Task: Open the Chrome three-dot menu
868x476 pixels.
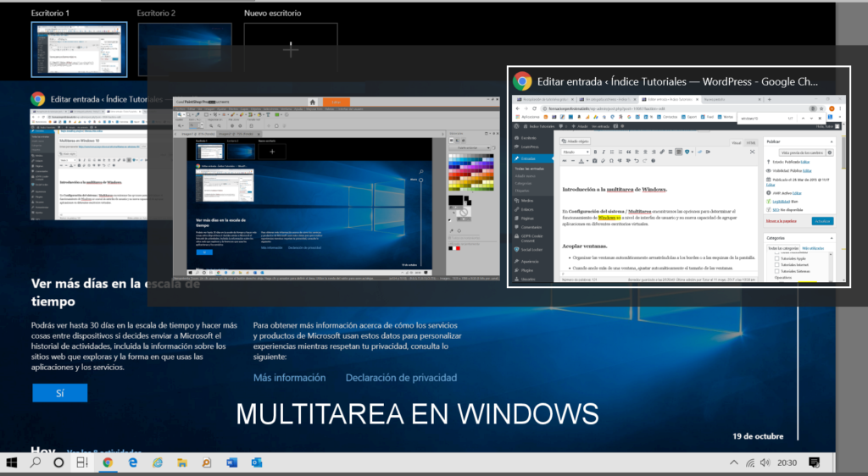Action: (x=840, y=109)
